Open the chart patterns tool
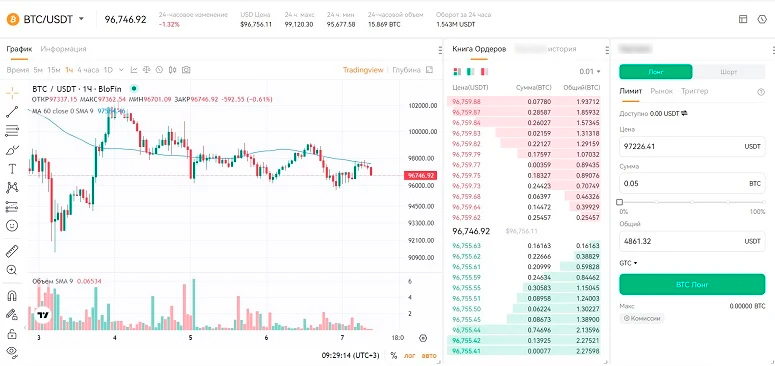775x366 pixels. [x=12, y=187]
